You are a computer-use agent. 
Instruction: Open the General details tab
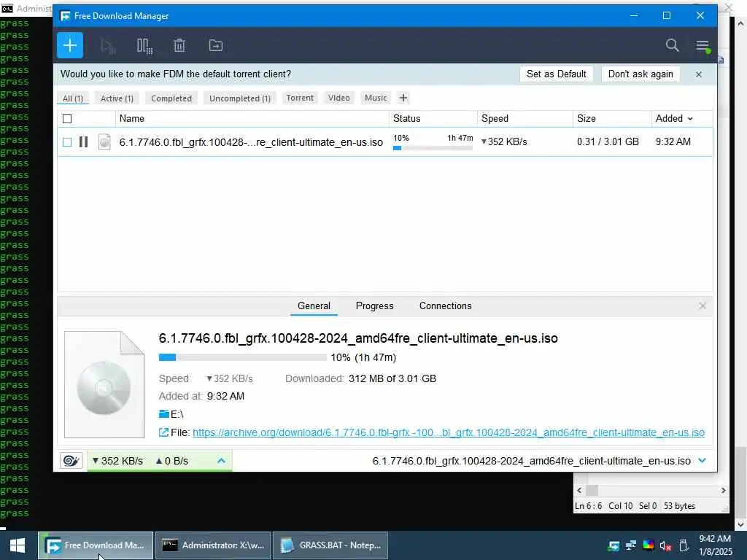point(314,306)
